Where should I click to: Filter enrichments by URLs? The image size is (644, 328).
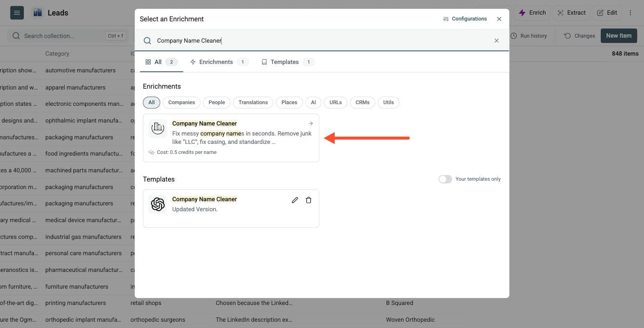pyautogui.click(x=335, y=102)
